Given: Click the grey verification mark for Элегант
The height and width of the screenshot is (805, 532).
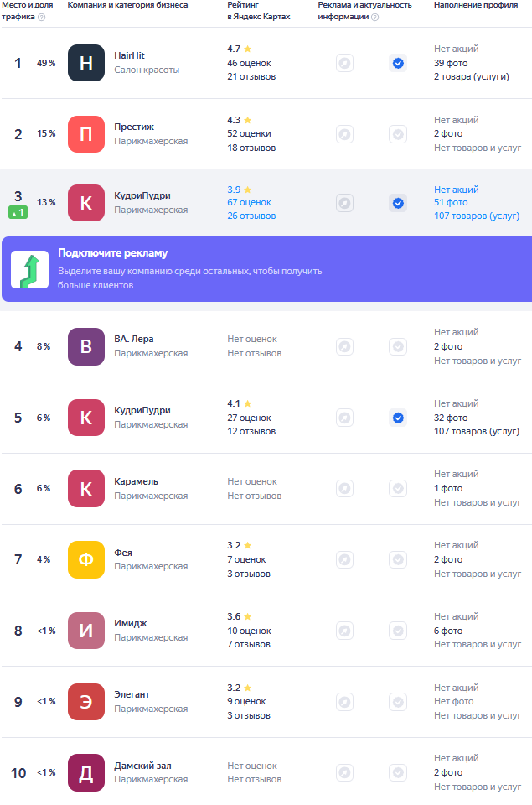Looking at the screenshot, I should coord(398,702).
